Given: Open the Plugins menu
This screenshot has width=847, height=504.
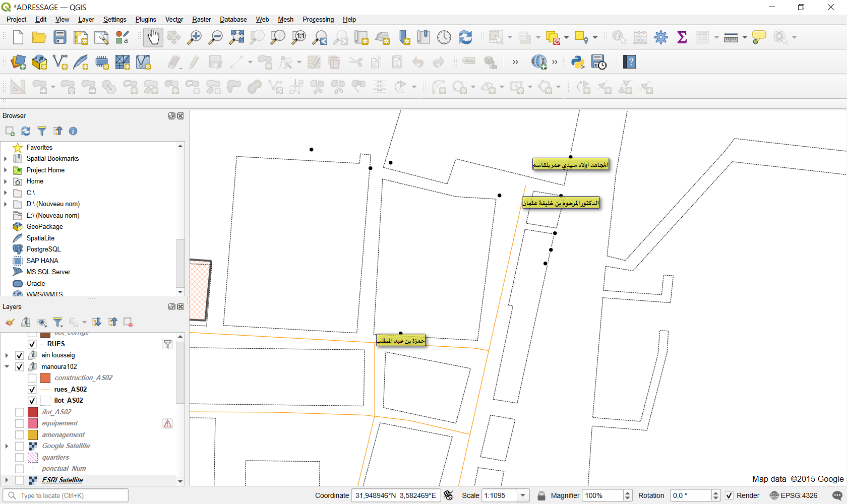Looking at the screenshot, I should click(x=146, y=19).
